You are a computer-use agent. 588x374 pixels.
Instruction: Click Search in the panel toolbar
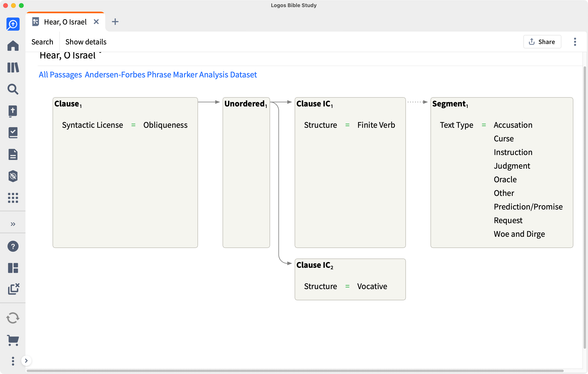[x=42, y=42]
